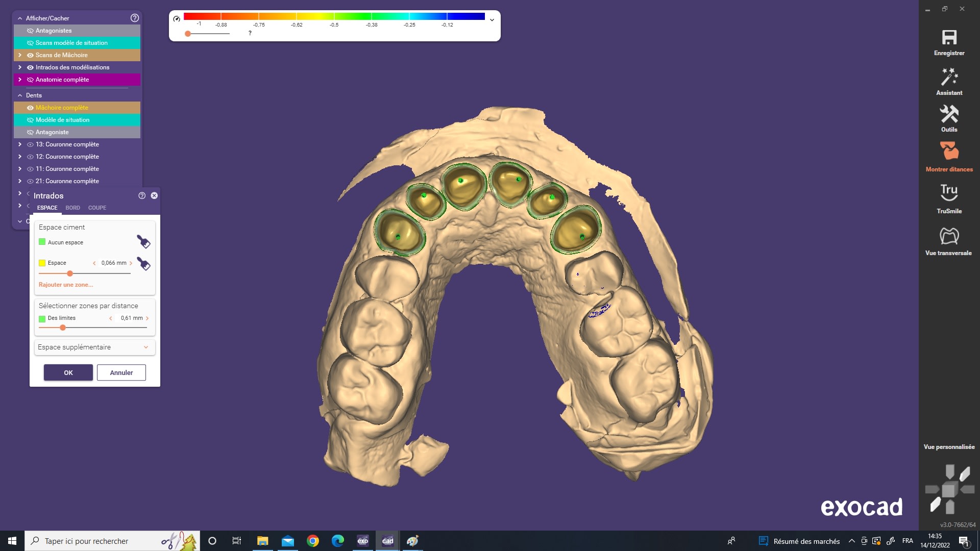Open exocad DentalDB from taskbar

[x=362, y=541]
